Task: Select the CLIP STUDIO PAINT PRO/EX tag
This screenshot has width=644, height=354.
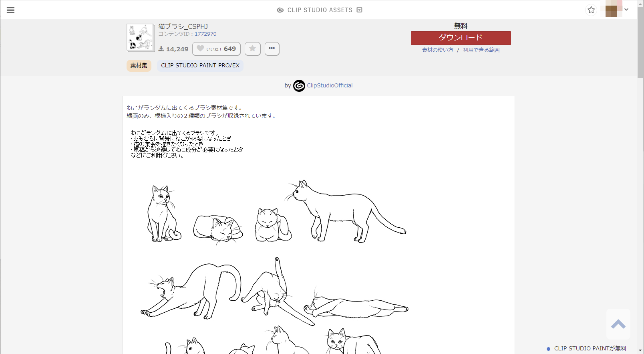Action: pyautogui.click(x=200, y=65)
